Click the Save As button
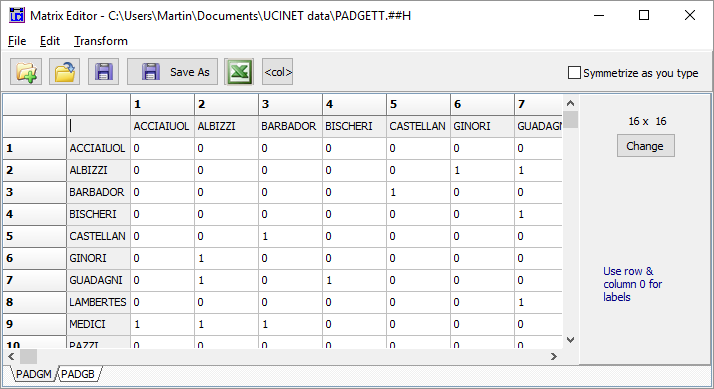714x389 pixels. tap(172, 72)
